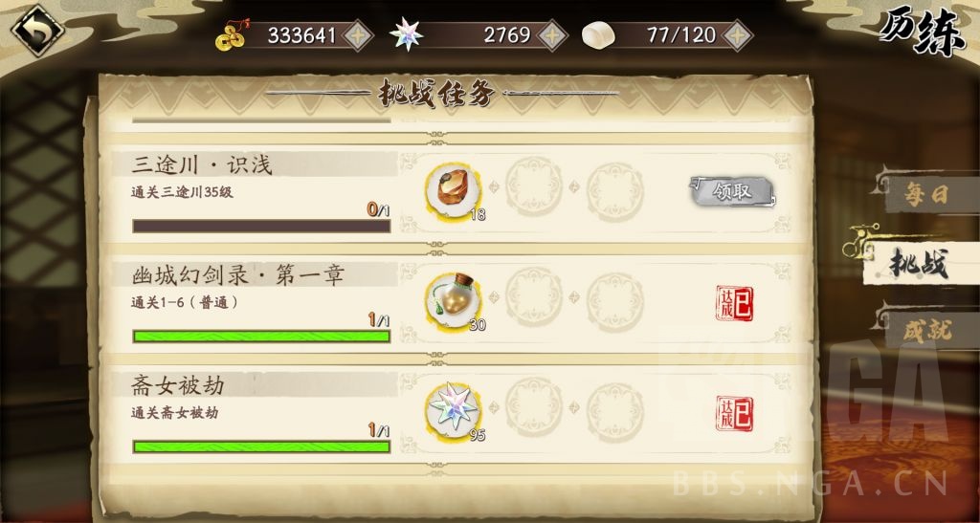The height and width of the screenshot is (523, 980).
Task: Select the 95 crystal star reward
Action: pos(454,411)
